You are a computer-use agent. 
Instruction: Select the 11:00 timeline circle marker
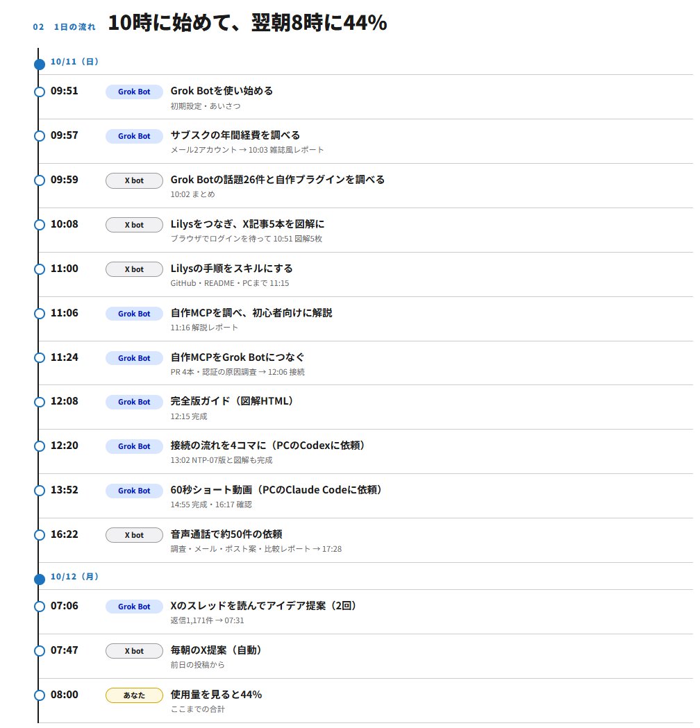[x=40, y=269]
